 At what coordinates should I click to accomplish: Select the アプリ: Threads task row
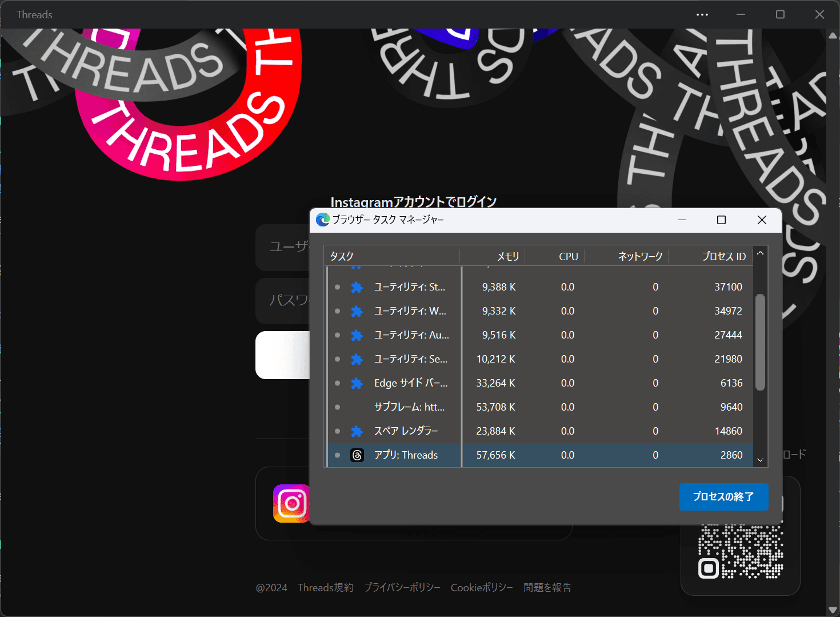539,455
